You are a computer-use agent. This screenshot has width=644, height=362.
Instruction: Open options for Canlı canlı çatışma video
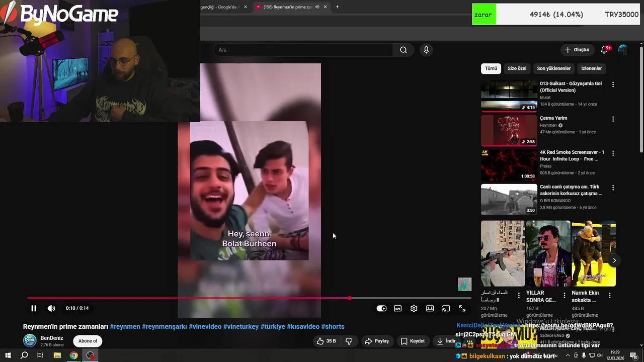tap(613, 188)
